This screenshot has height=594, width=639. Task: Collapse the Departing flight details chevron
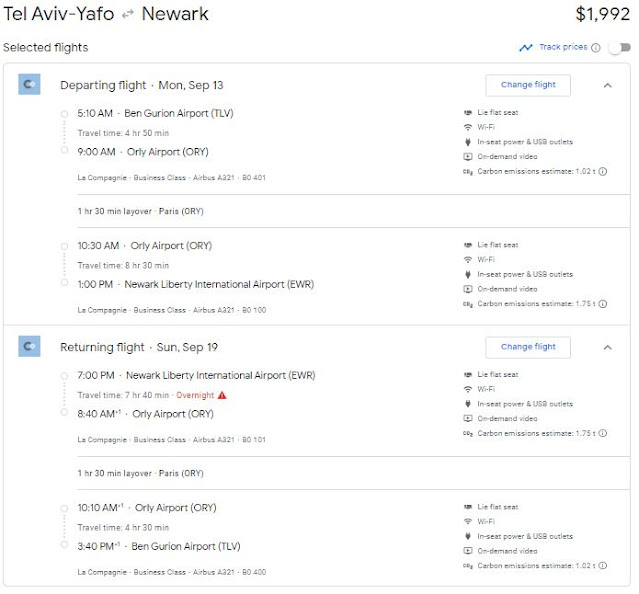[x=607, y=85]
